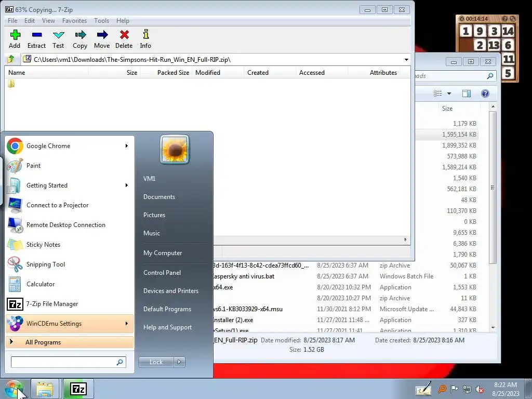Open Google Chrome from Start menu
This screenshot has height=399, width=532.
pos(70,146)
